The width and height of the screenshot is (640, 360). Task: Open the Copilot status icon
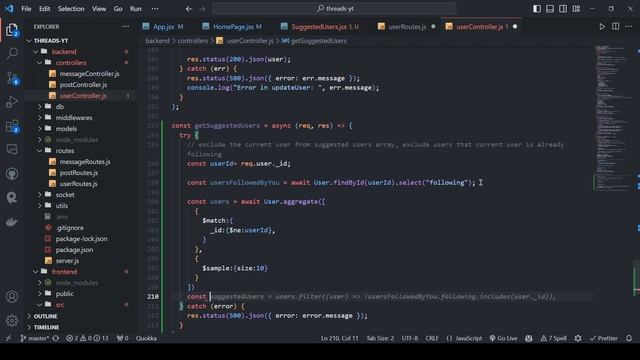529,338
